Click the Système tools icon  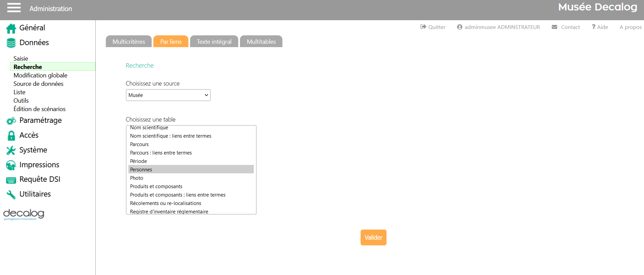point(11,150)
